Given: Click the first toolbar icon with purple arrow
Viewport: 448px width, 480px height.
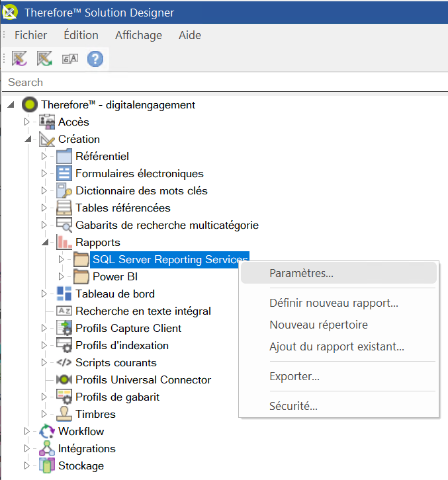Looking at the screenshot, I should tap(20, 58).
